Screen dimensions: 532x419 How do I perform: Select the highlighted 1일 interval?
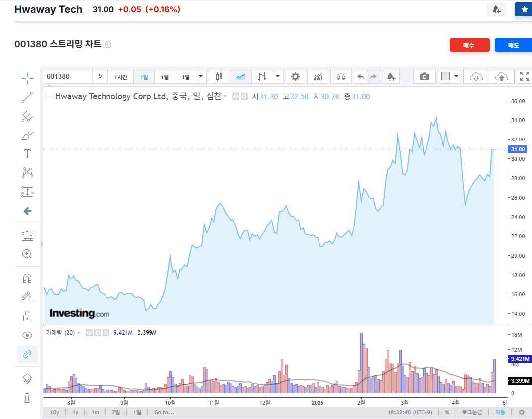(x=144, y=77)
